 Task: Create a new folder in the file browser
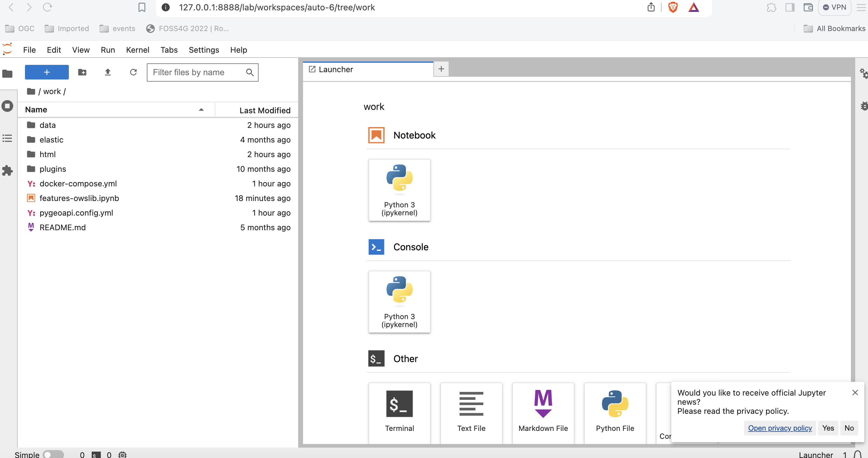coord(82,72)
